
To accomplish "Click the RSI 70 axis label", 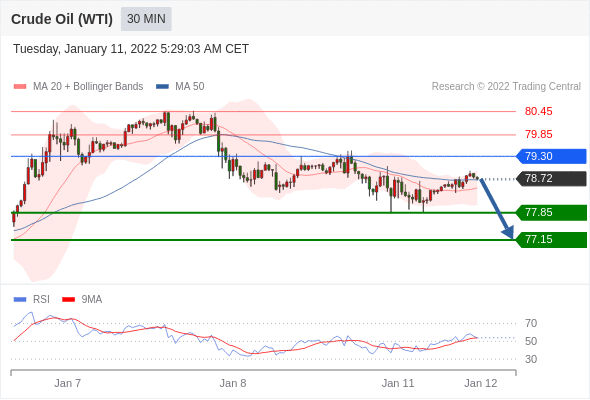I will coord(531,323).
